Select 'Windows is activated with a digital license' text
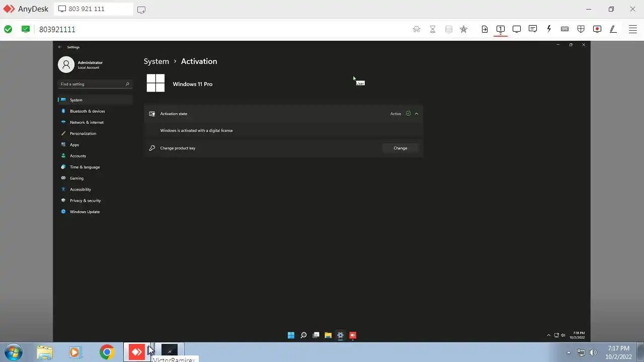The height and width of the screenshot is (362, 644). tap(196, 130)
